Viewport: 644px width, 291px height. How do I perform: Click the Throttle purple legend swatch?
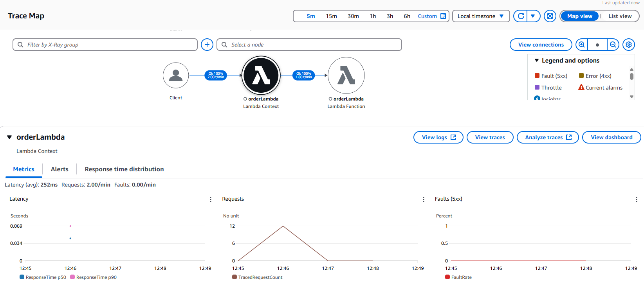pos(537,87)
